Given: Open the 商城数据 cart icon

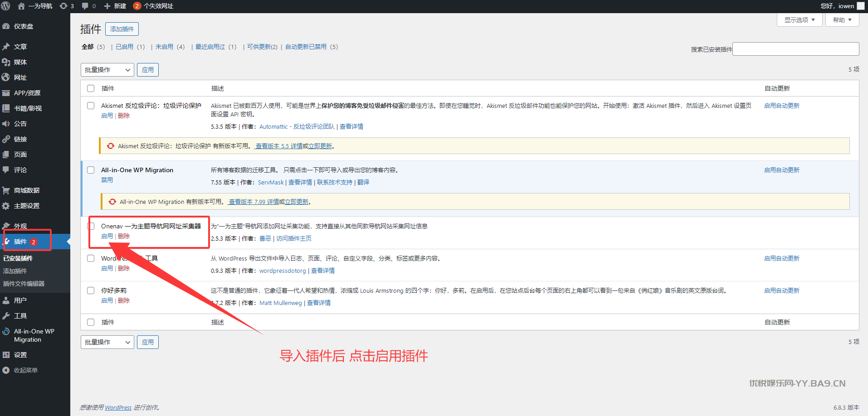Looking at the screenshot, I should (x=6, y=190).
